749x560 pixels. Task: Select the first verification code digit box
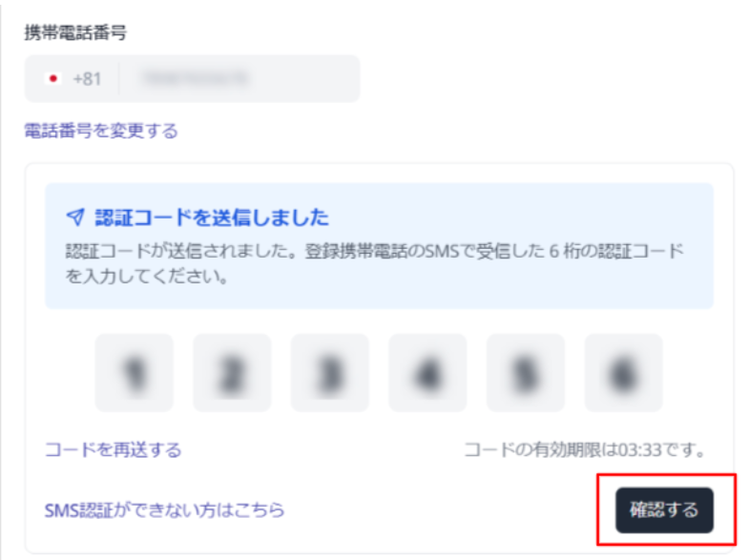[135, 373]
